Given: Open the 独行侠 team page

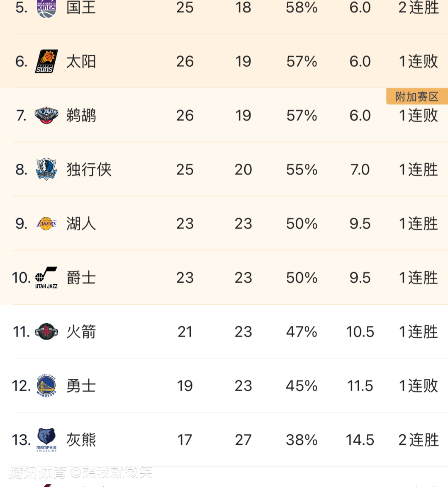Looking at the screenshot, I should (x=89, y=169).
